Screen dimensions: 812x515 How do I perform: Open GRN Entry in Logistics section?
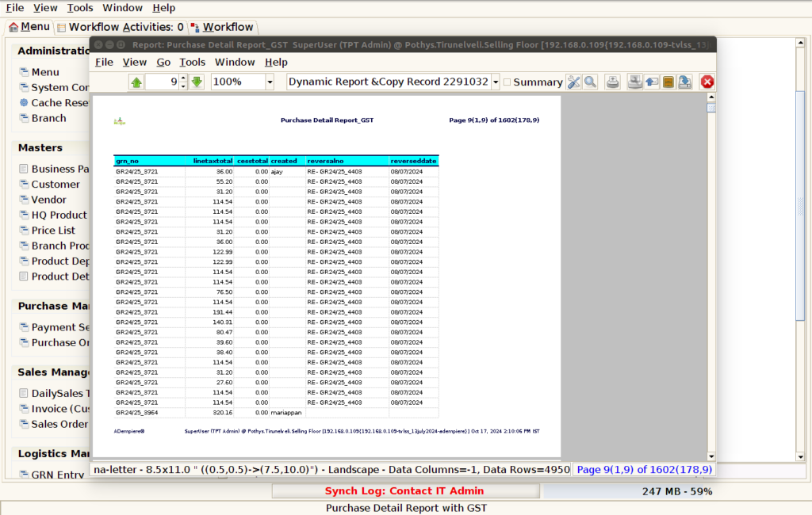pyautogui.click(x=57, y=474)
